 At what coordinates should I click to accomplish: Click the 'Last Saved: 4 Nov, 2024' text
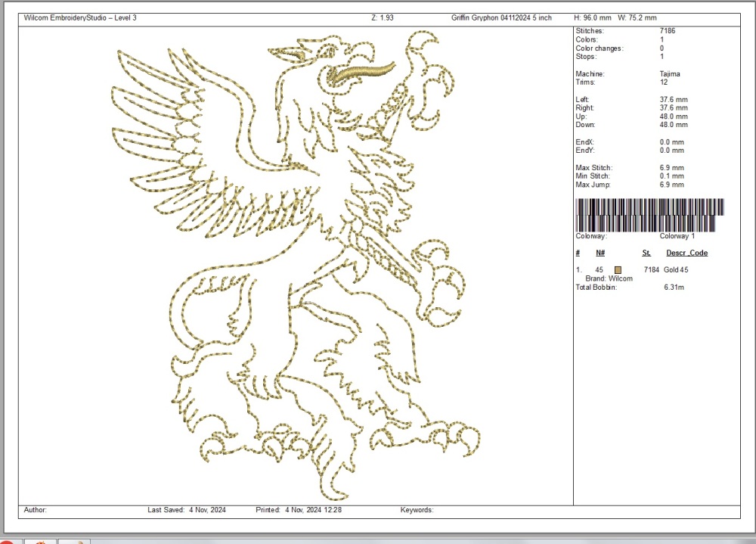click(187, 510)
